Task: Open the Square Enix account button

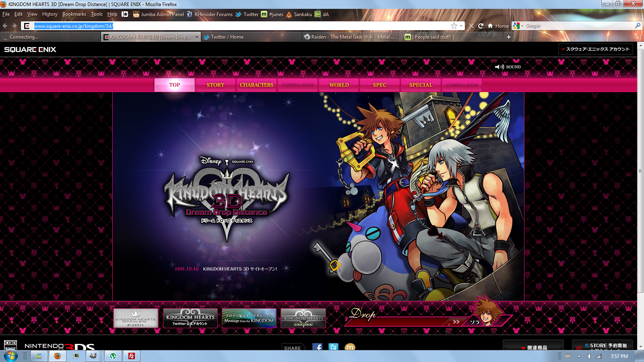Action: tap(596, 49)
